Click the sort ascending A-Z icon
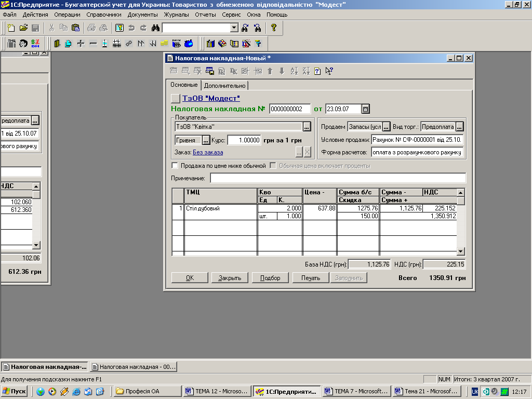This screenshot has width=532, height=399. click(294, 71)
